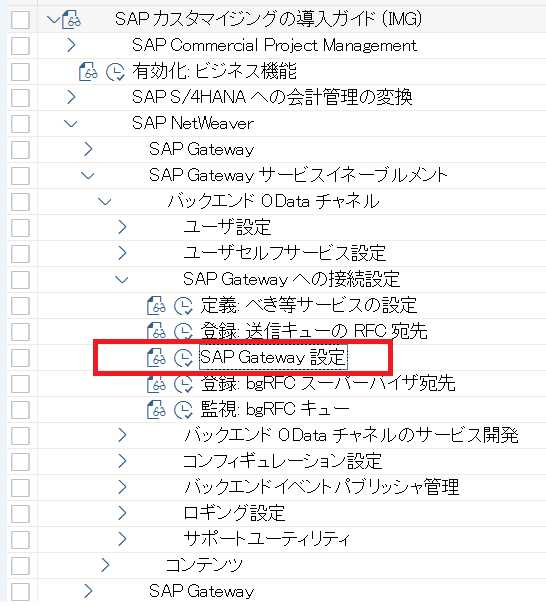Tick checkbox beside SAP Commercial Project Management
The height and width of the screenshot is (606, 546).
click(x=20, y=46)
